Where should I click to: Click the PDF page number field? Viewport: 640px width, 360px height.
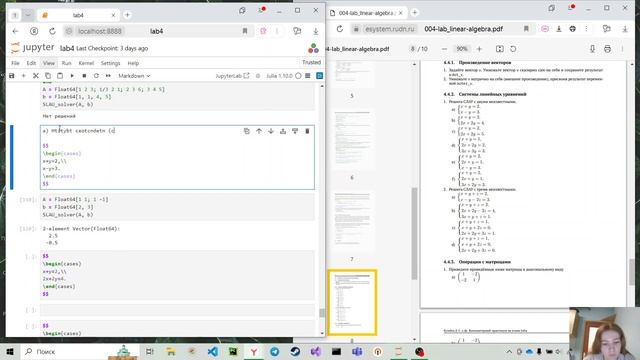413,49
